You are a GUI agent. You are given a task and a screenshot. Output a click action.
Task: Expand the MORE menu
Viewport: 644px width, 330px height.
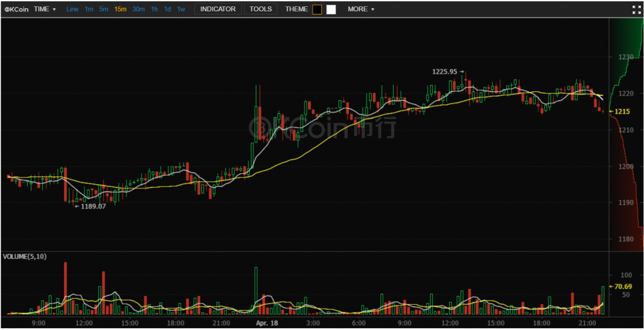360,9
